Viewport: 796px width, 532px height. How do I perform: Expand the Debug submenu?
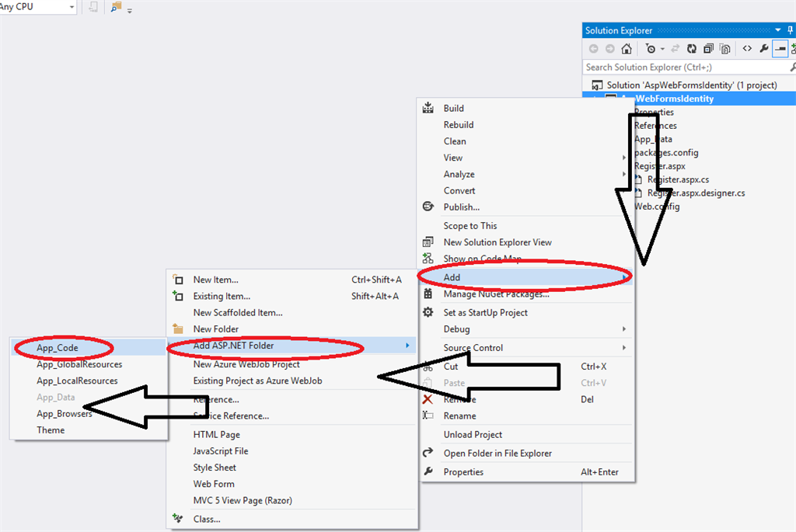click(x=525, y=329)
